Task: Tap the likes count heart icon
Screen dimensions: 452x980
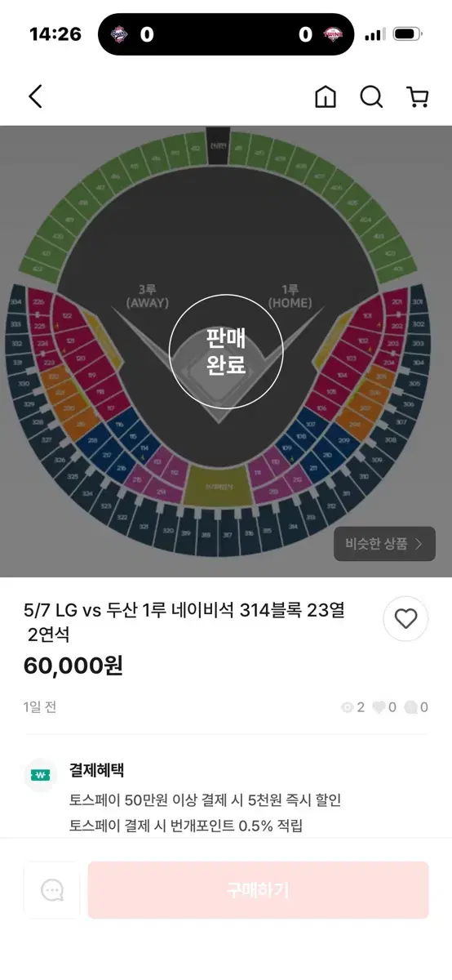Action: click(x=379, y=707)
